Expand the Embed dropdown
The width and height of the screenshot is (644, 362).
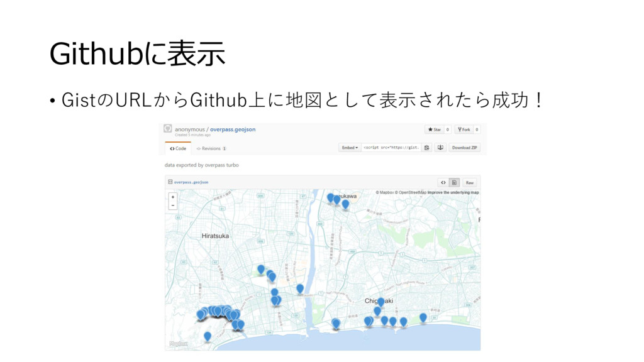pos(350,148)
